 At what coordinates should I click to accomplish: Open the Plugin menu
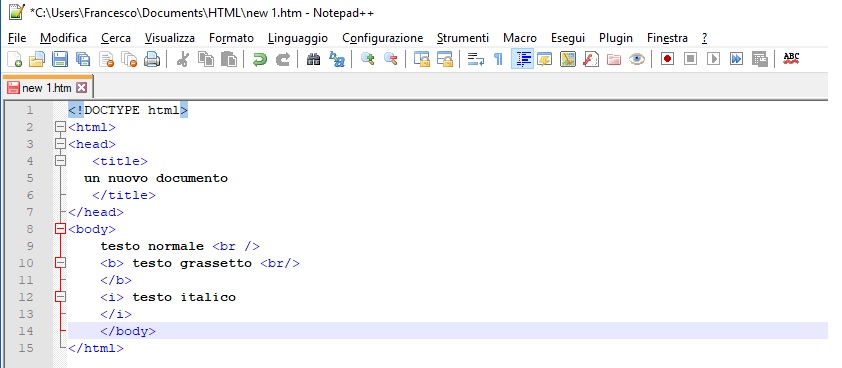616,38
